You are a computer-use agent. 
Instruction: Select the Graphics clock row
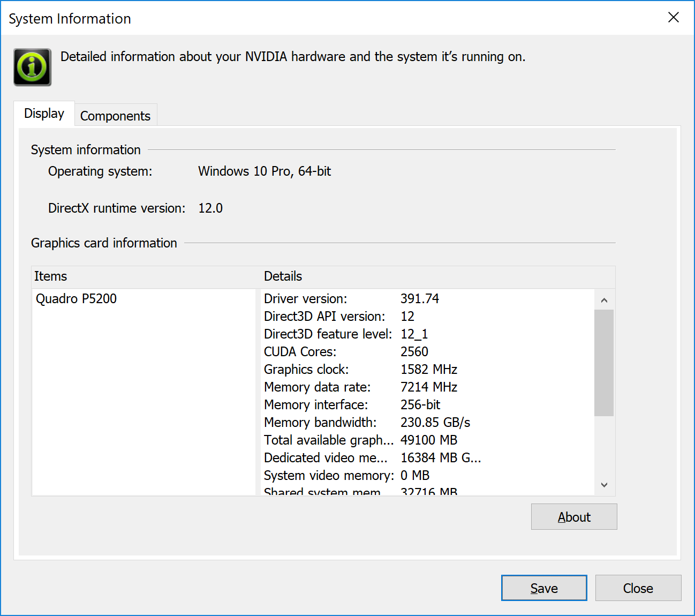(427, 370)
